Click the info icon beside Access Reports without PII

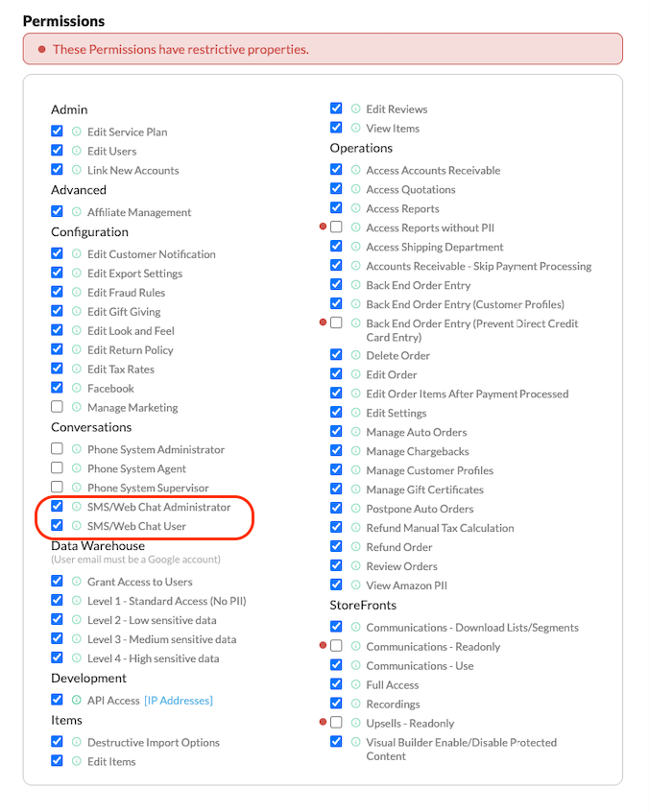[355, 227]
